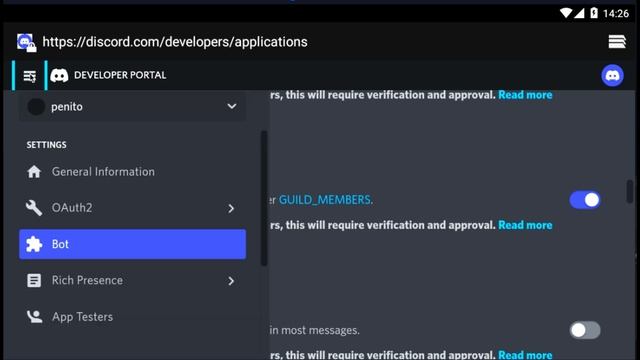Screen dimensions: 640x360
Task: Click the General Information home icon
Action: (x=34, y=172)
